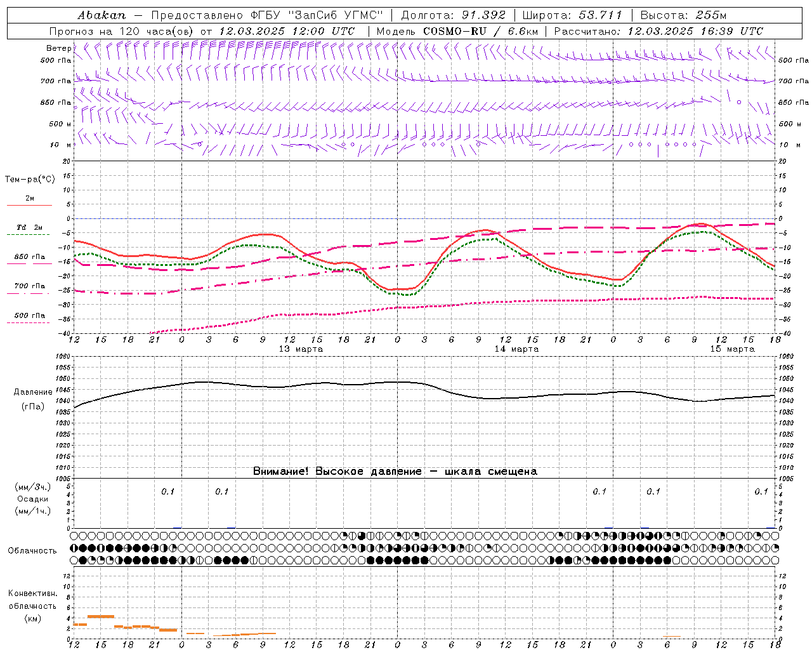Screen dimensions: 812x650
Task: Click the black pressure curve line
Action: [x=424, y=385]
